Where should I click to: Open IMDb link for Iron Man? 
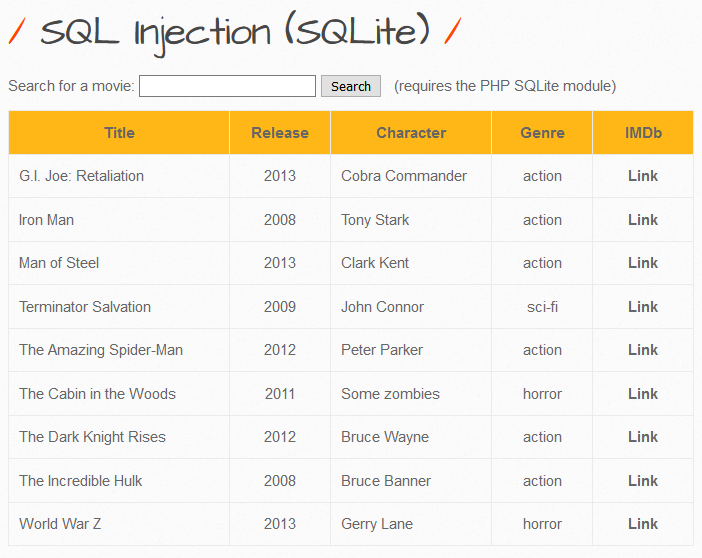click(643, 220)
